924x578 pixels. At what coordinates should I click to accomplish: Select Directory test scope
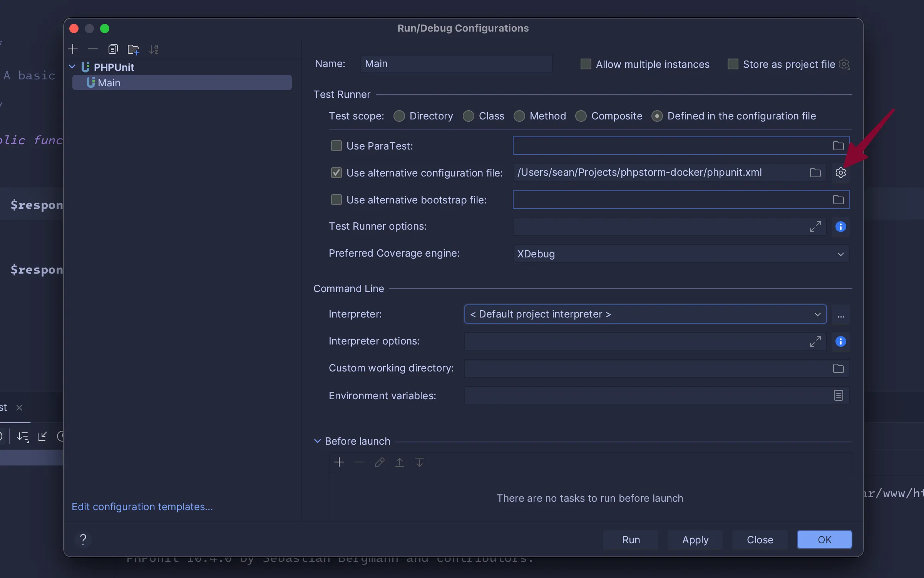pyautogui.click(x=399, y=116)
